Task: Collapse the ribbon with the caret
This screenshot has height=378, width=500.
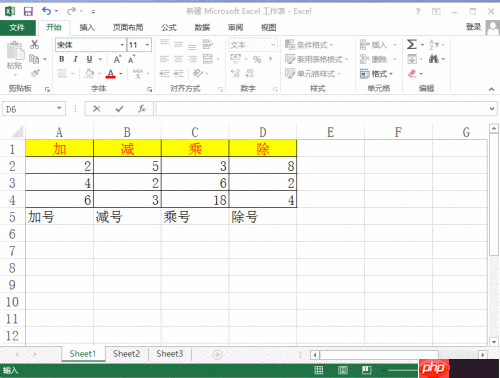Action: (x=491, y=89)
